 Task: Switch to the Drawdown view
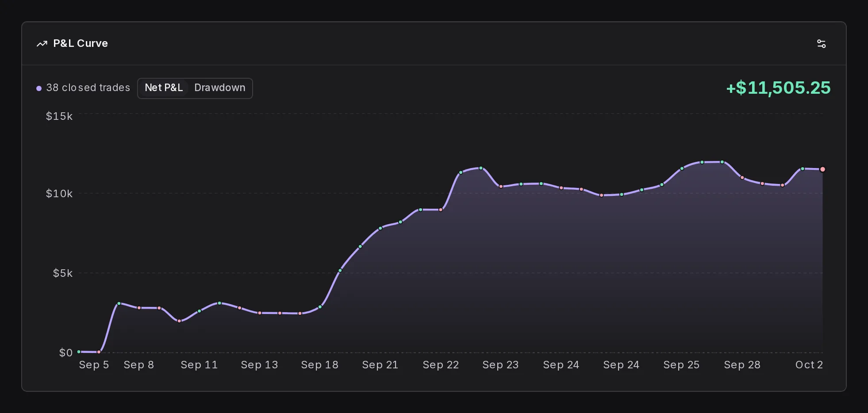coord(220,88)
